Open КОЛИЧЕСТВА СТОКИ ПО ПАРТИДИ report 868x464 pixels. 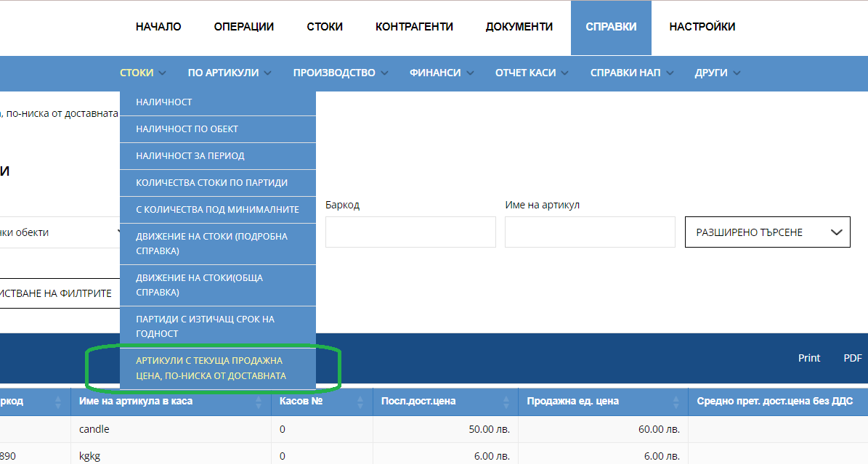pos(218,183)
